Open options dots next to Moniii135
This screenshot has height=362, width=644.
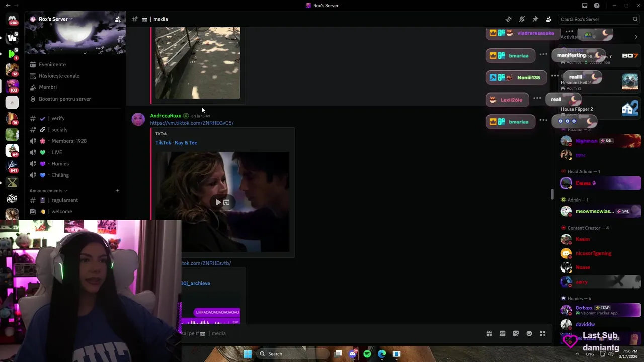point(555,76)
